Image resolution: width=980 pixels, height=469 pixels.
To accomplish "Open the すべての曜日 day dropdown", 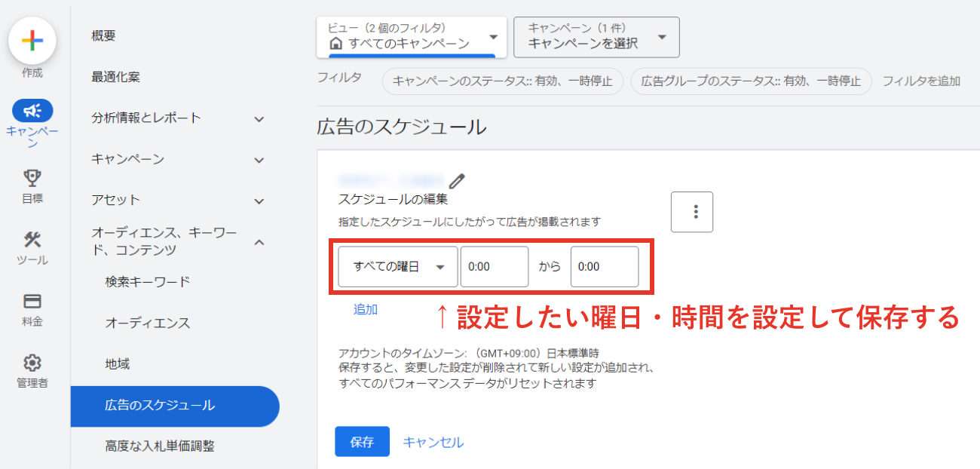I will tap(398, 266).
